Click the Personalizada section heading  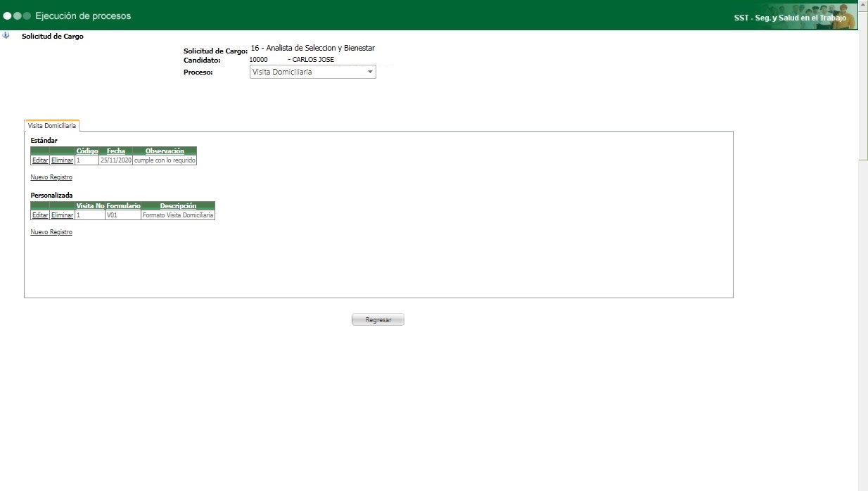51,195
